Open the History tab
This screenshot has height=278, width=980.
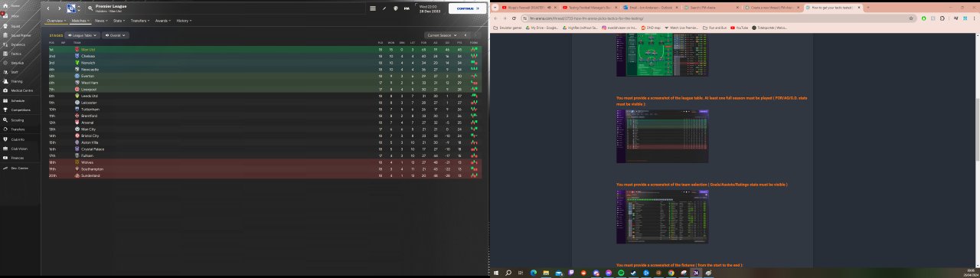tap(184, 21)
